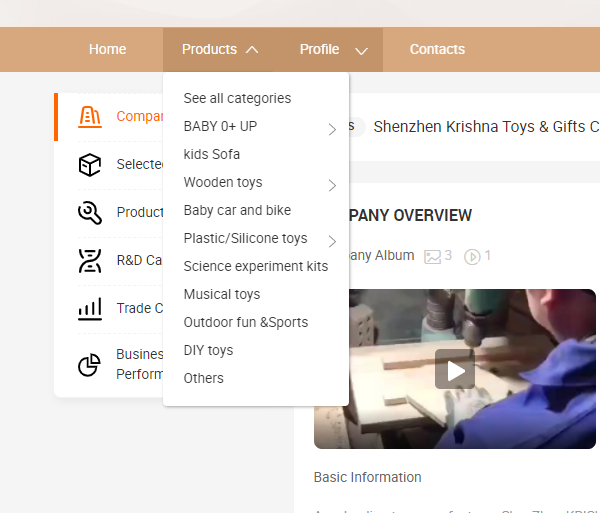
Task: Expand the BABY 0+ UP submenu arrow
Action: [332, 129]
